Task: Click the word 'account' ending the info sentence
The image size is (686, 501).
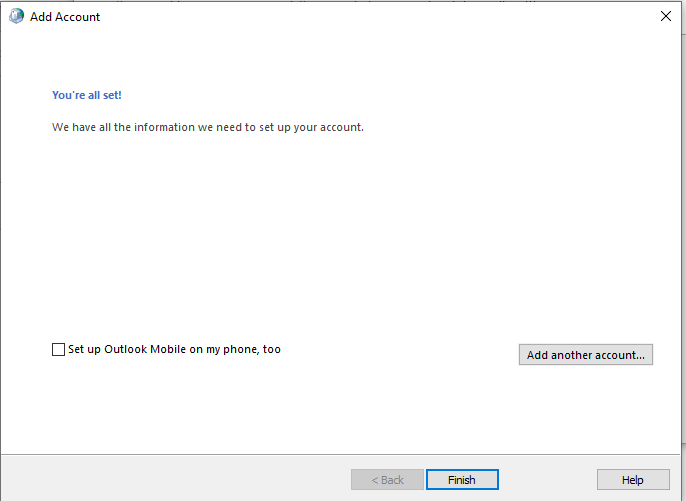Action: [x=340, y=128]
